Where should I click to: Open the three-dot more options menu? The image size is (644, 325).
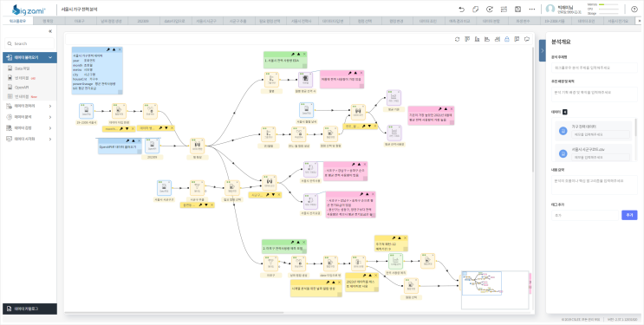coord(532,9)
